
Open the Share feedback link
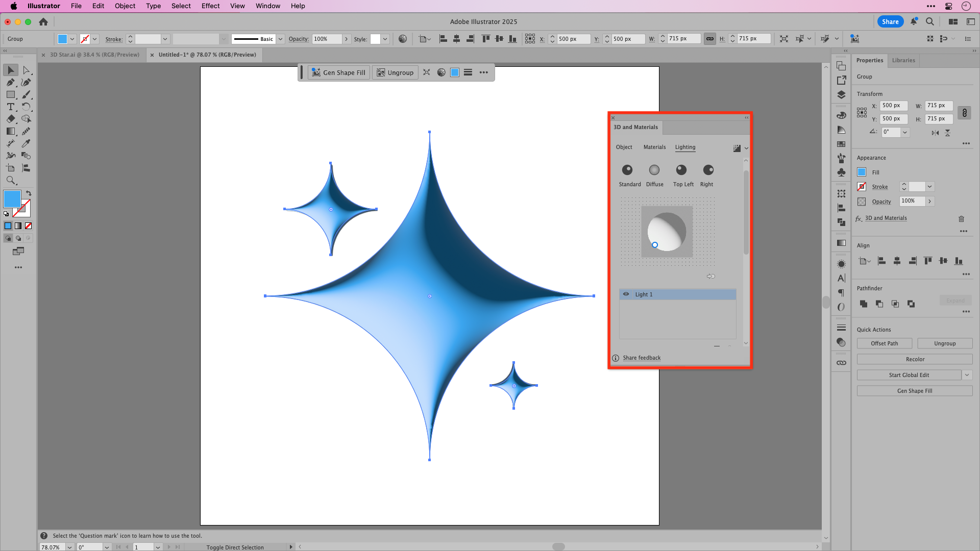[x=641, y=358]
